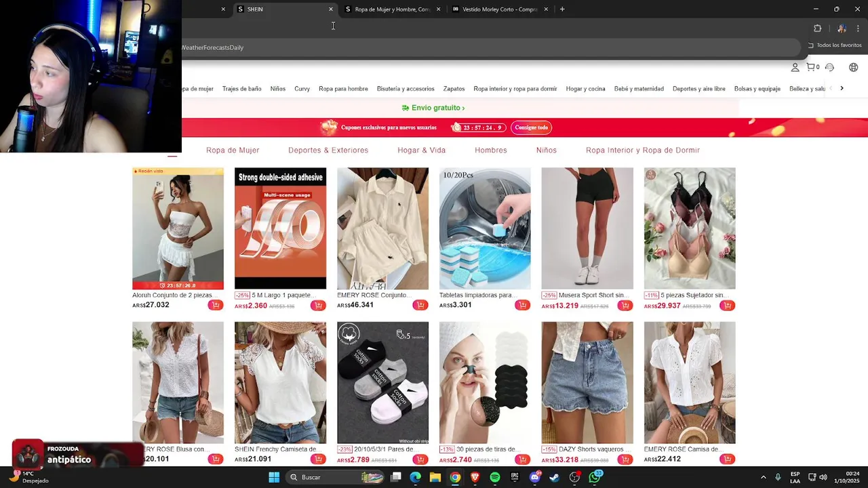The height and width of the screenshot is (488, 868).
Task: Open Chrome three-dot menu
Action: (x=858, y=28)
